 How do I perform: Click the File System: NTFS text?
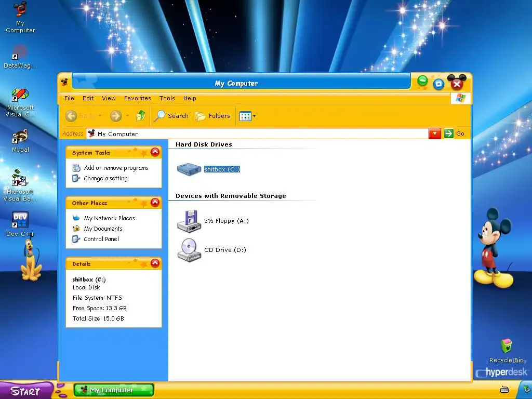97,298
